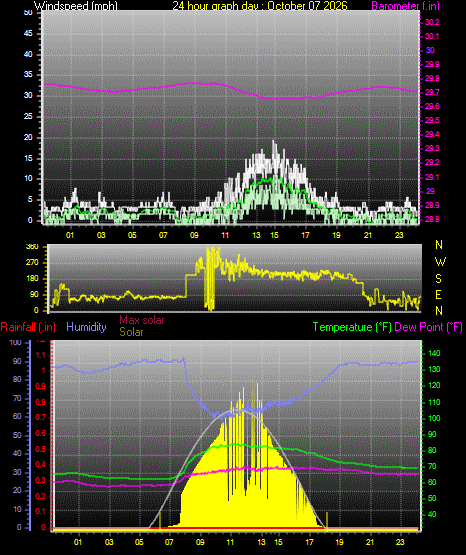Click wind direction axis value 180
The height and width of the screenshot is (555, 466).
click(x=32, y=279)
